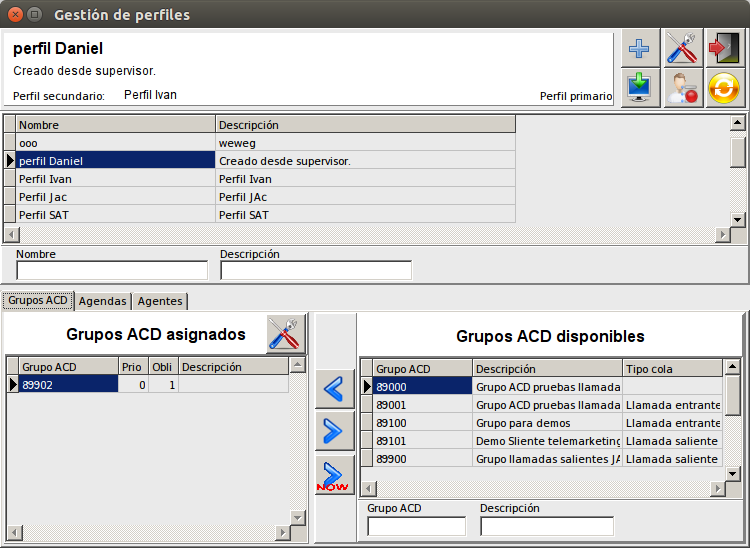This screenshot has height=548, width=750.
Task: Click the right arrow NOW button
Action: click(334, 475)
